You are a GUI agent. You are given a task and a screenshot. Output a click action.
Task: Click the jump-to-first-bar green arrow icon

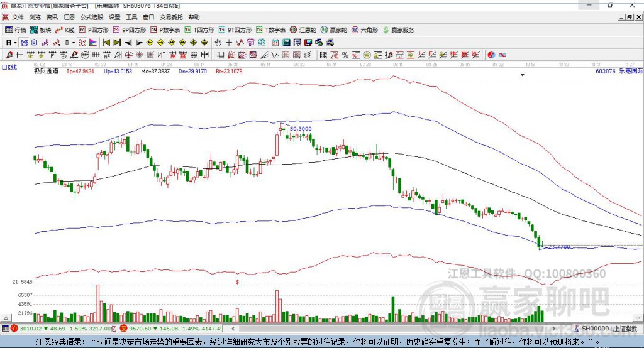click(106, 43)
